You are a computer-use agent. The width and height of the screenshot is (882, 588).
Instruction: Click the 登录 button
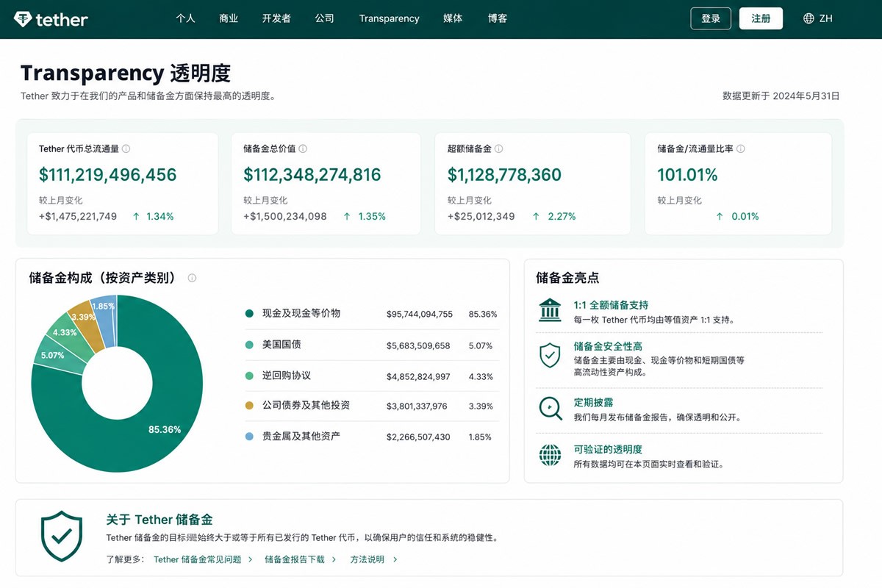coord(711,18)
